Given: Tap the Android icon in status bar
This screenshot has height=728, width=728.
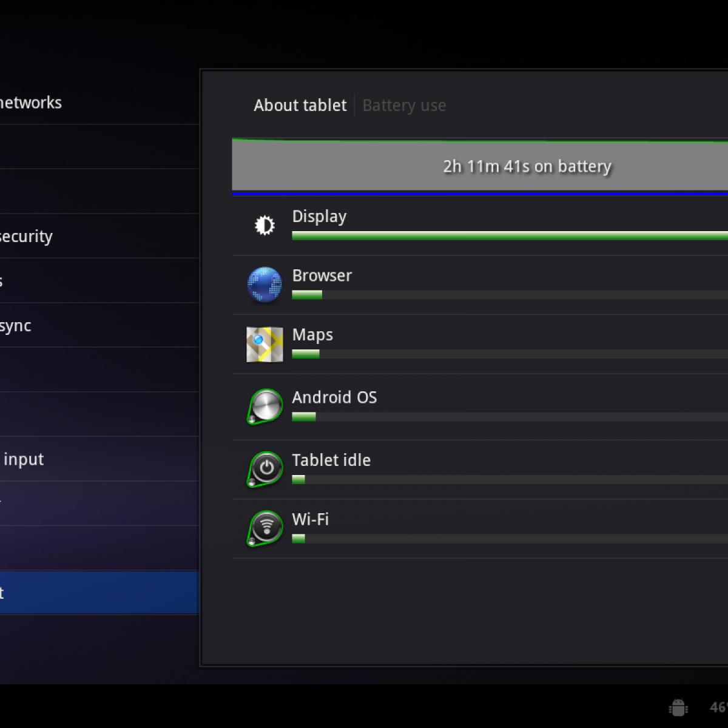Looking at the screenshot, I should [x=678, y=707].
